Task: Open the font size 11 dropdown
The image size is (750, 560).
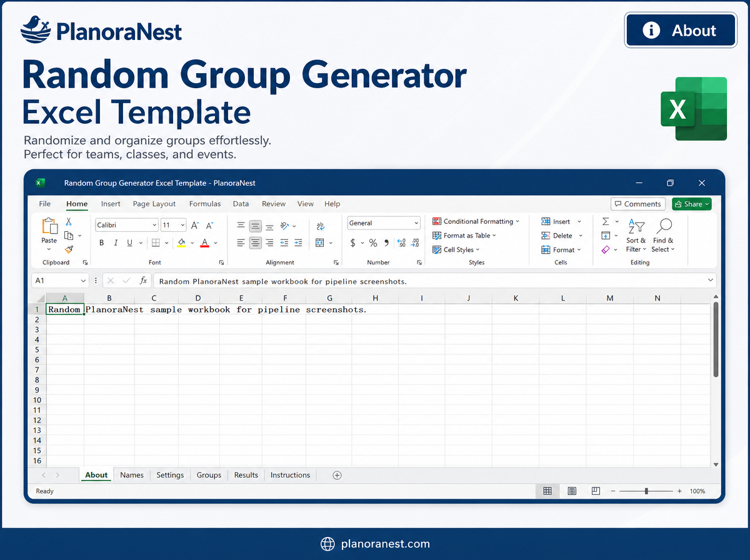Action: pos(182,225)
